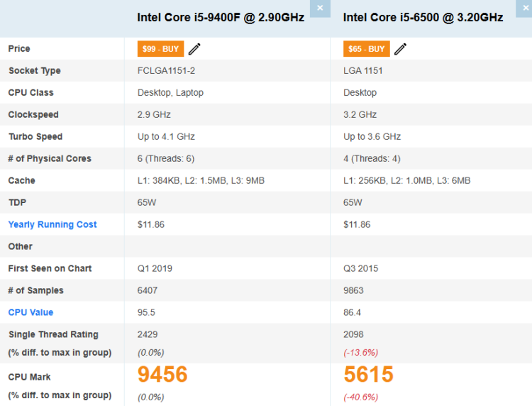This screenshot has height=406, width=532.
Task: Click the Other row label
Action: pyautogui.click(x=21, y=246)
